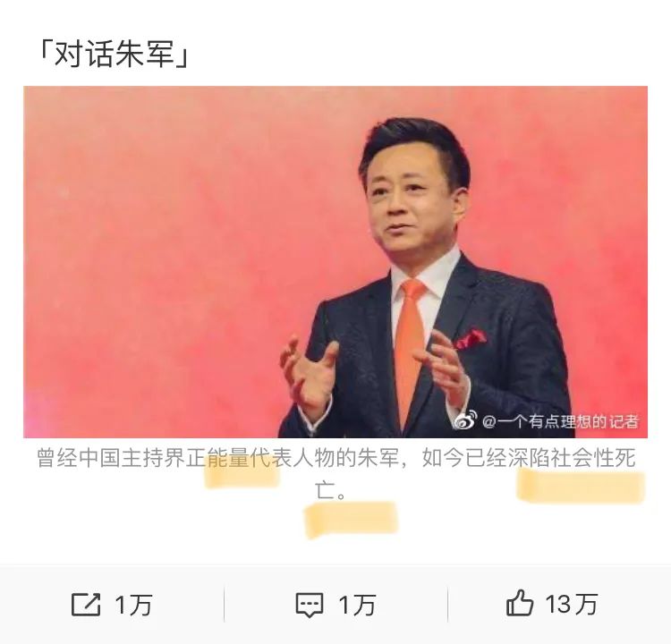The height and width of the screenshot is (644, 671).
Task: Tap the share arrow icon
Action: (86, 605)
